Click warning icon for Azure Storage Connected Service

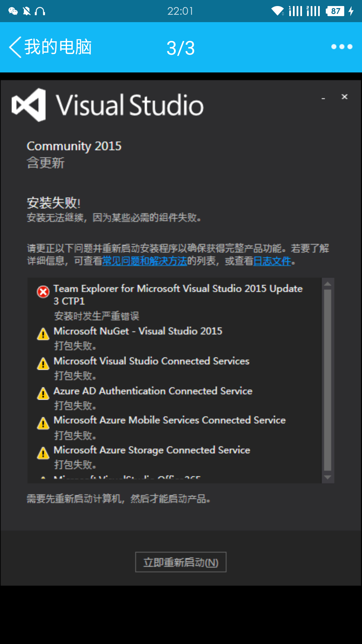[43, 453]
